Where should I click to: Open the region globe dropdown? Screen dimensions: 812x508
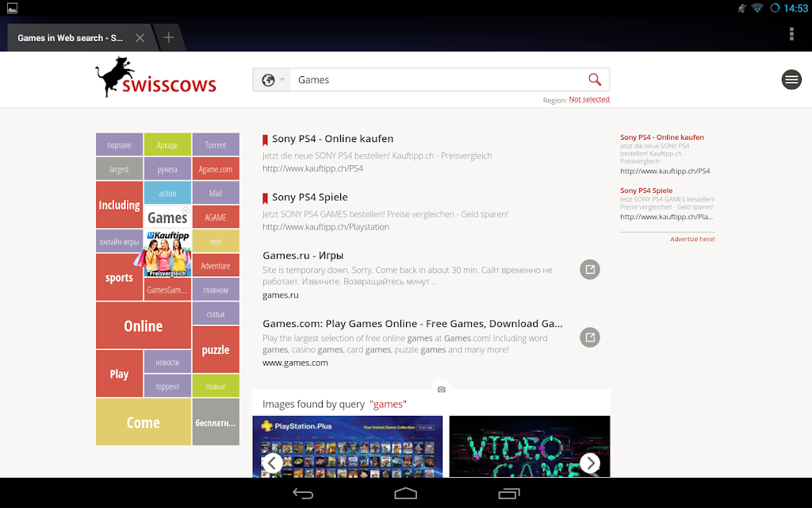pyautogui.click(x=273, y=80)
